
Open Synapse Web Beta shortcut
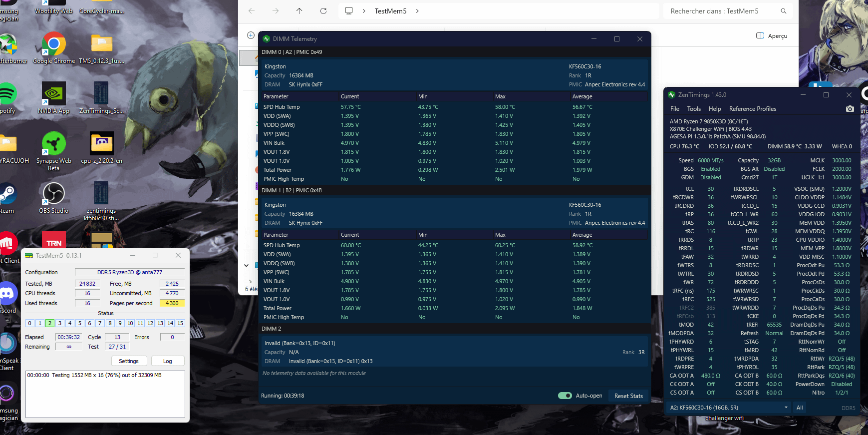click(x=54, y=151)
